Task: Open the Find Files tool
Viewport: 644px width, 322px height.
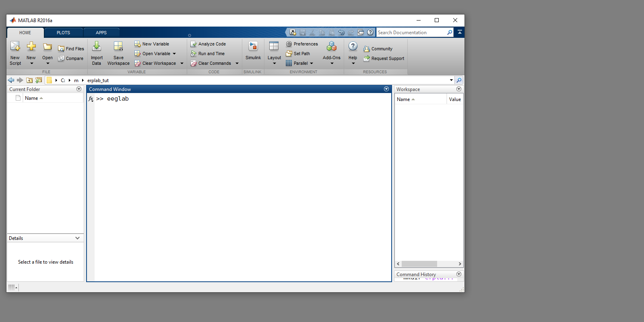Action: [71, 49]
